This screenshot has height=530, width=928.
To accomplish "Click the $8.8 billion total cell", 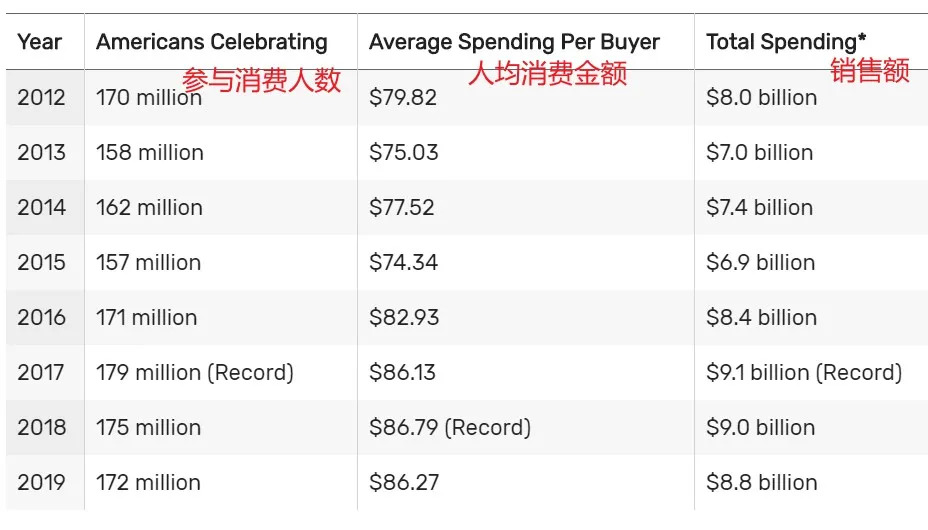I will (762, 483).
